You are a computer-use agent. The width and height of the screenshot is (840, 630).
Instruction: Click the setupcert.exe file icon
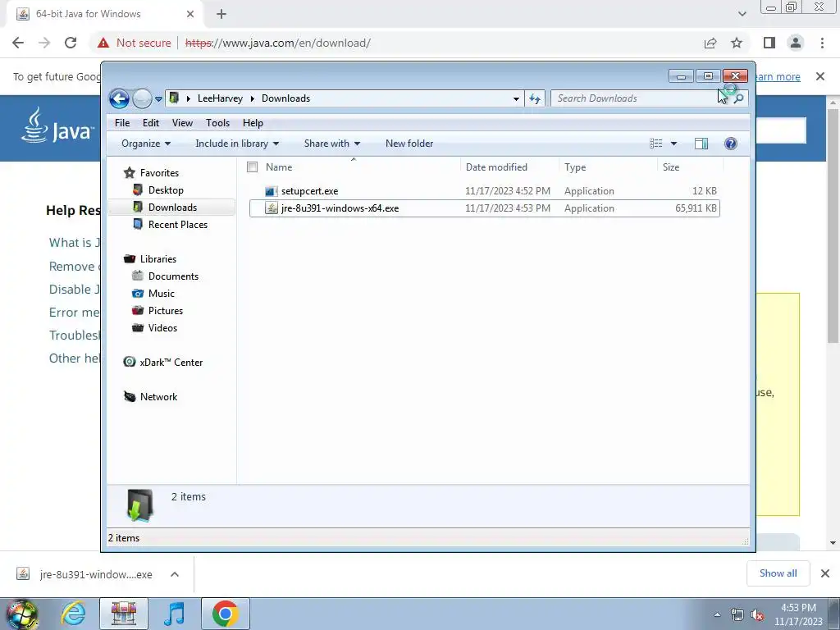[x=271, y=191]
